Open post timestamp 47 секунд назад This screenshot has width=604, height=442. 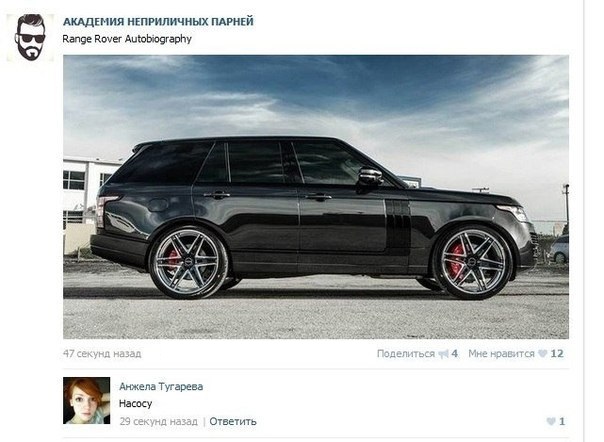102,353
